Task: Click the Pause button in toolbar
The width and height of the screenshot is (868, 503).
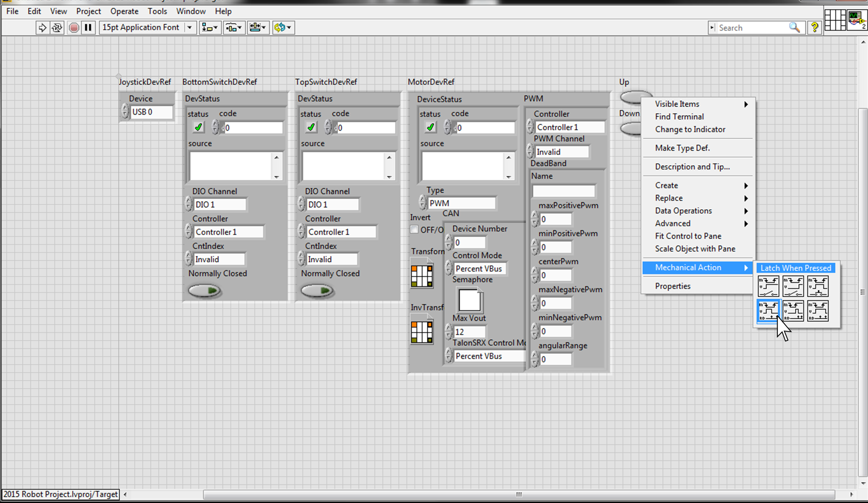Action: coord(88,28)
